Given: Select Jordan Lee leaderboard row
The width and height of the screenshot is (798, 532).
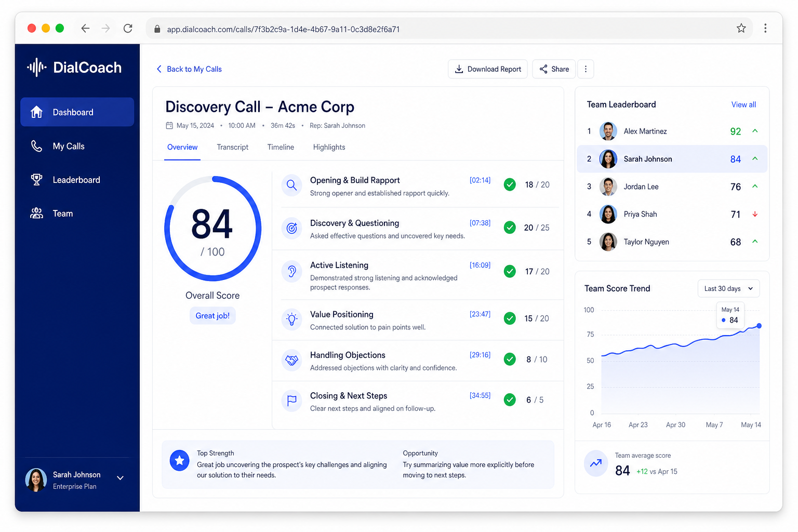Looking at the screenshot, I should tap(672, 187).
